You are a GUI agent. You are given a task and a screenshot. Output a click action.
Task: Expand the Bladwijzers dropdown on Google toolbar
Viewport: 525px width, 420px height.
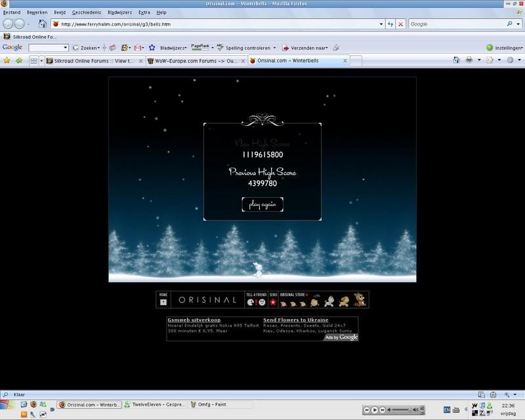click(173, 48)
